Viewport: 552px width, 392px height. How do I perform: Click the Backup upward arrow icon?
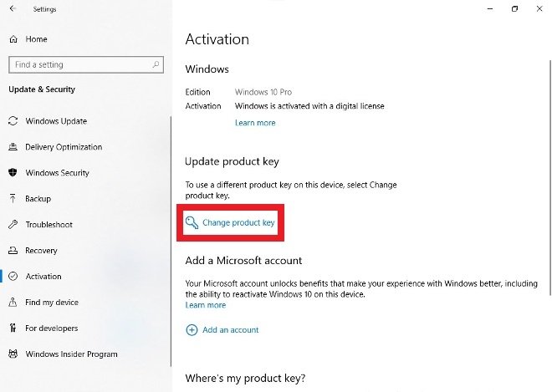[x=13, y=198]
